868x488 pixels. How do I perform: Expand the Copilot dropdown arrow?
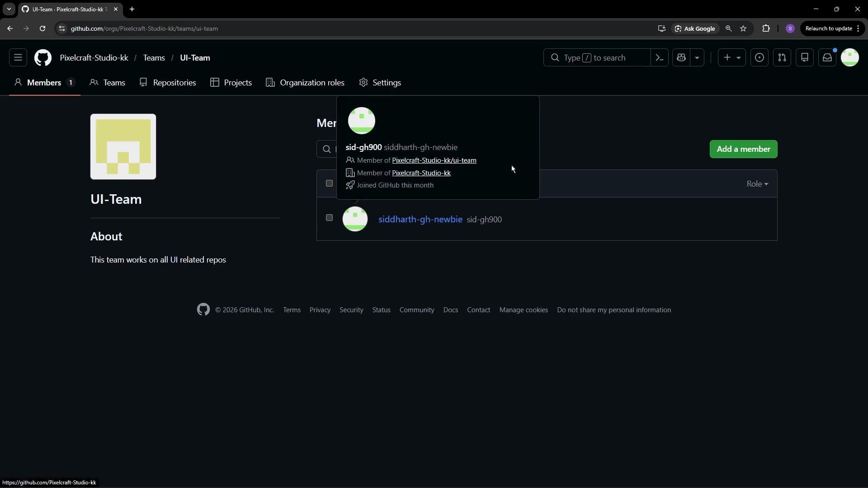click(x=697, y=58)
